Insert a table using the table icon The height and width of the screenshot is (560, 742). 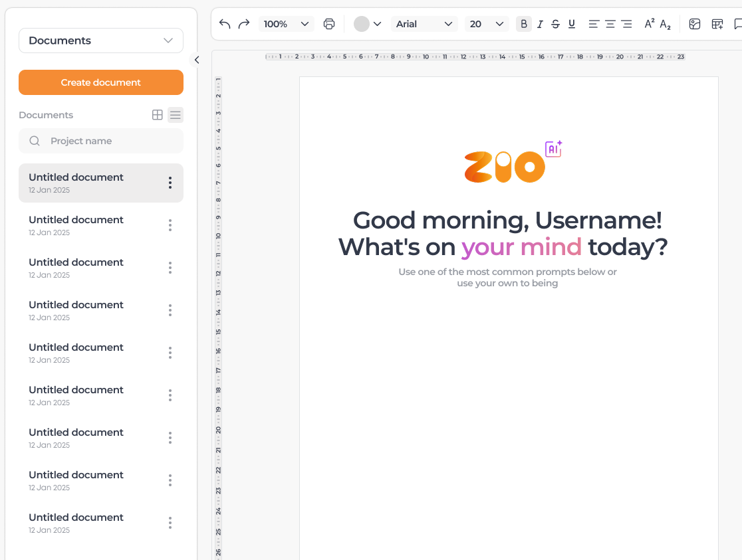[717, 23]
